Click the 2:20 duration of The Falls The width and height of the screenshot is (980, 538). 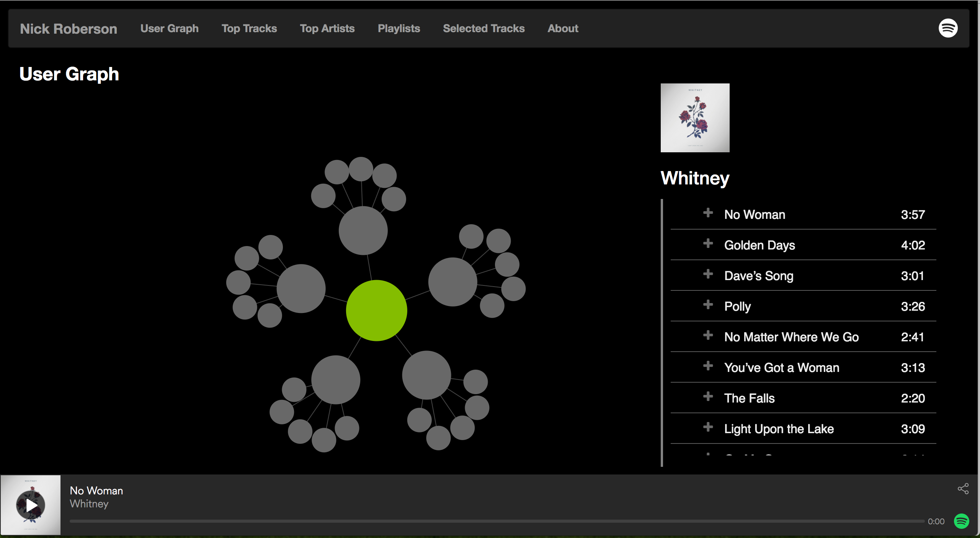click(x=913, y=398)
